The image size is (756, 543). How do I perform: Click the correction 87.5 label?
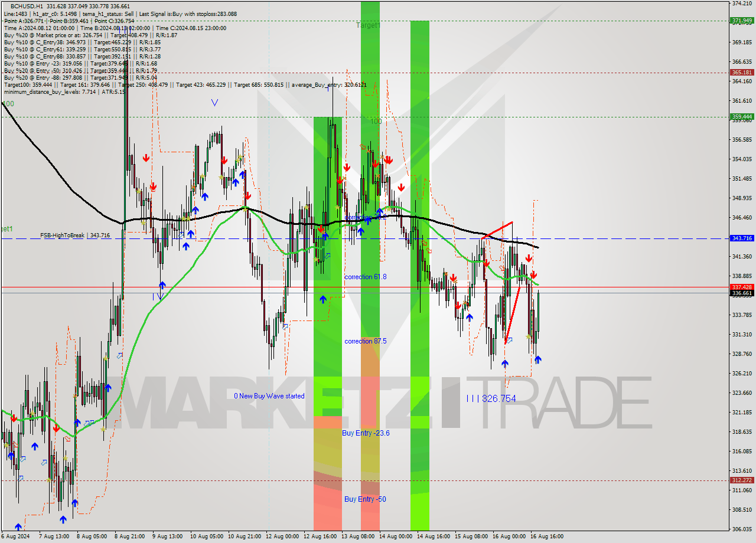366,341
